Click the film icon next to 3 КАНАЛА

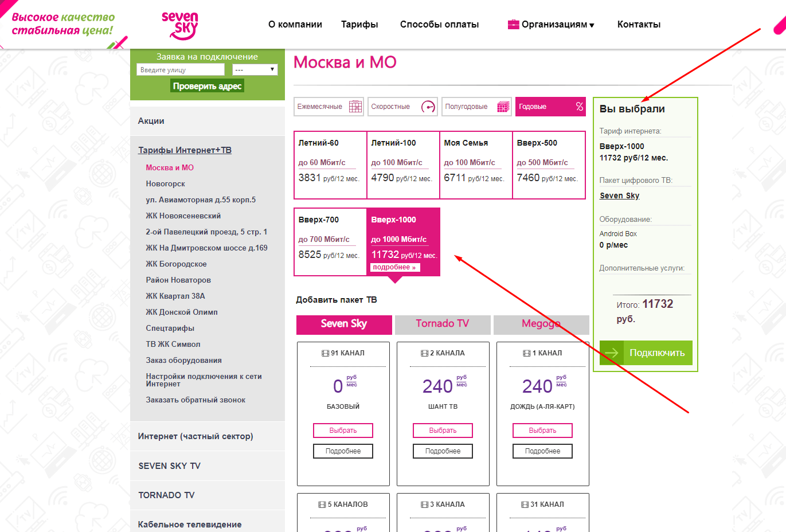(x=425, y=504)
